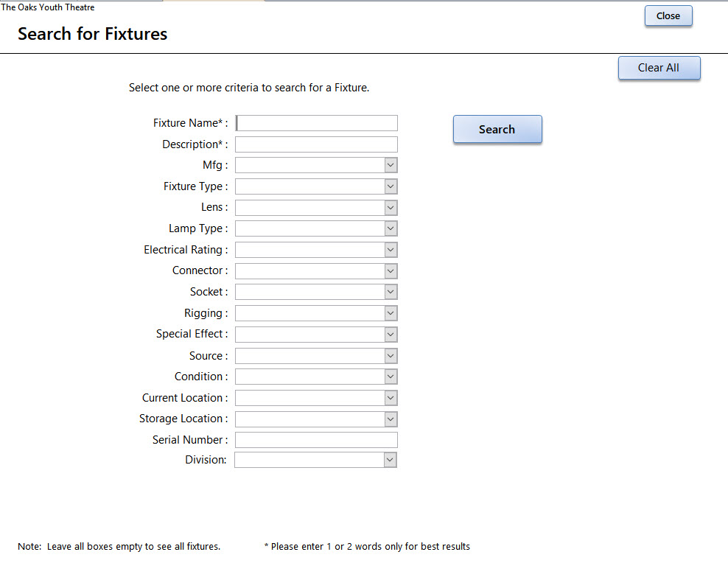The height and width of the screenshot is (563, 728).
Task: Focus the Fixture Name text field
Action: click(316, 123)
